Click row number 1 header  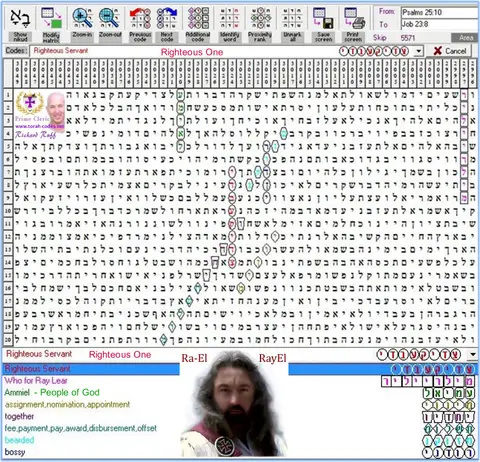point(8,95)
